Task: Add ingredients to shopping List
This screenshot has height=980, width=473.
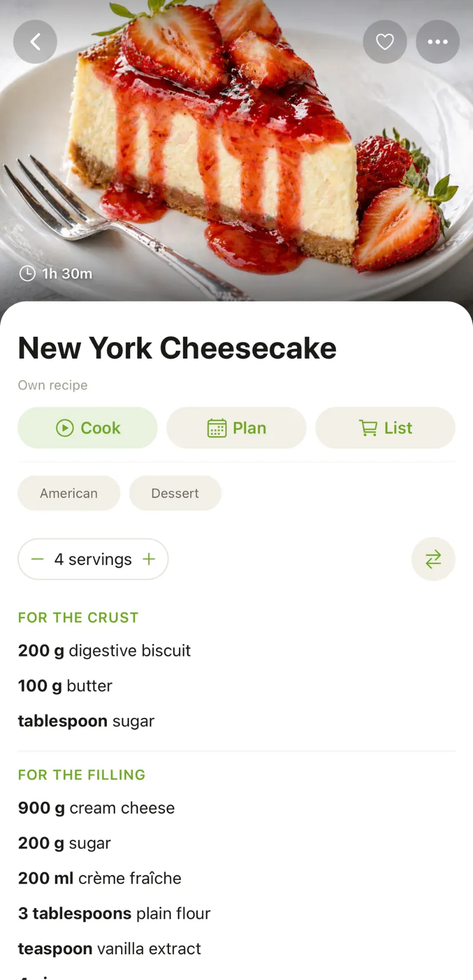Action: pyautogui.click(x=385, y=428)
